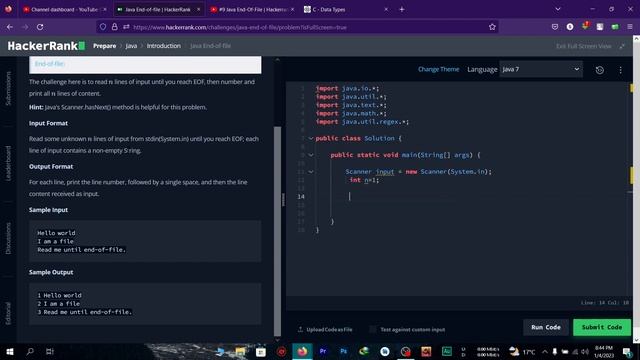
Task: Open Adobe Audition from taskbar
Action: tap(447, 351)
